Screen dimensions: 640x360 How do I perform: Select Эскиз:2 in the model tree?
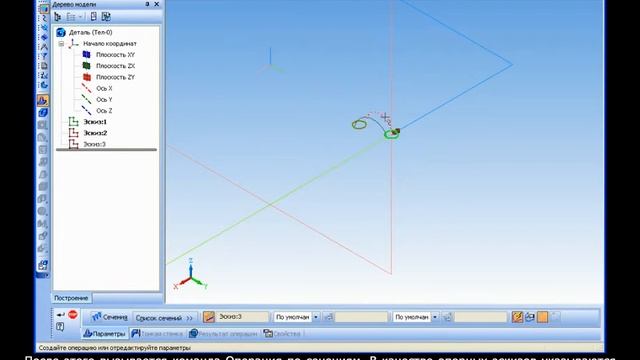point(95,133)
